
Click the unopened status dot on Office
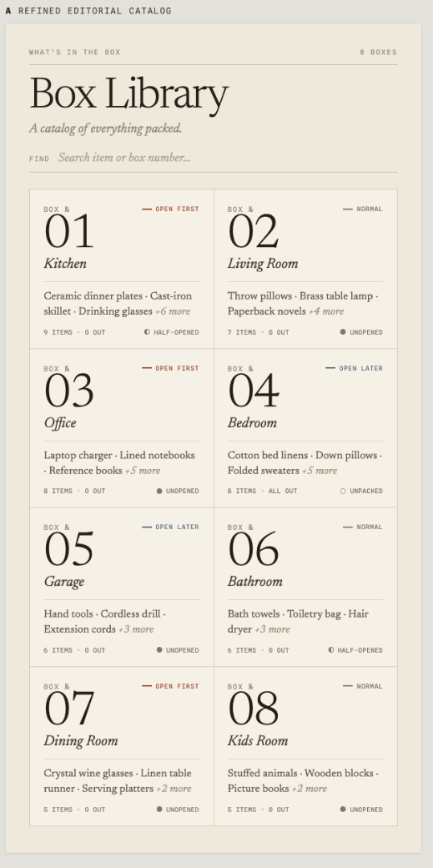click(x=159, y=491)
